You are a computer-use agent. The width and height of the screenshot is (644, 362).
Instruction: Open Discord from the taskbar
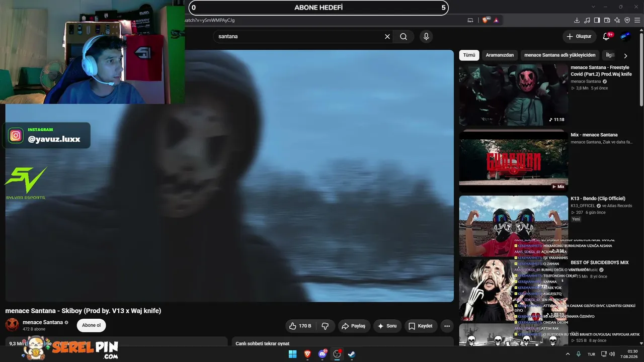323,354
